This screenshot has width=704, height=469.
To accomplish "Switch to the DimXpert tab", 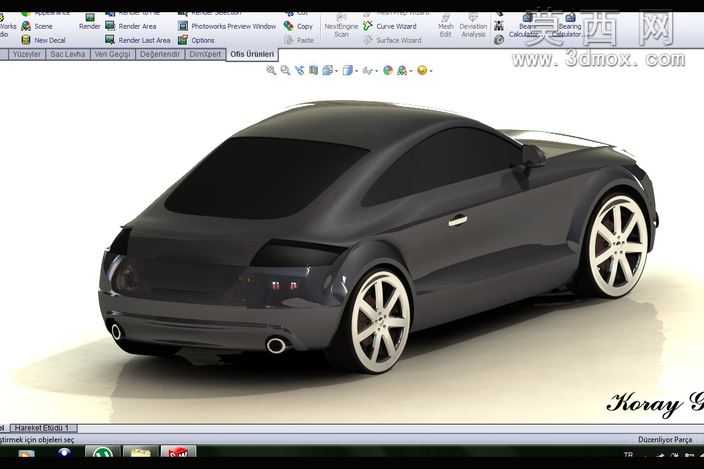I will pyautogui.click(x=205, y=54).
